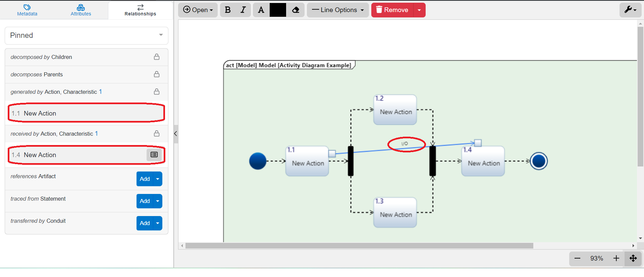Add a references Artifact relationship

coord(145,179)
